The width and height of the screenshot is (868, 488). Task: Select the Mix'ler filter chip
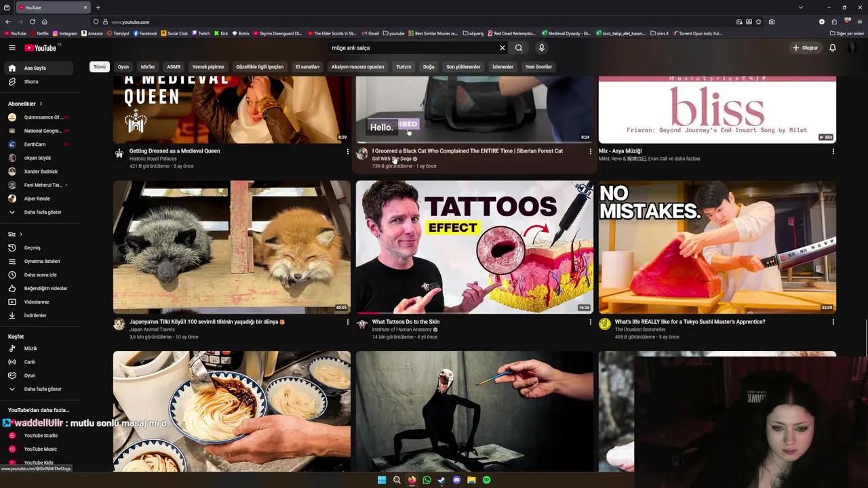click(148, 66)
